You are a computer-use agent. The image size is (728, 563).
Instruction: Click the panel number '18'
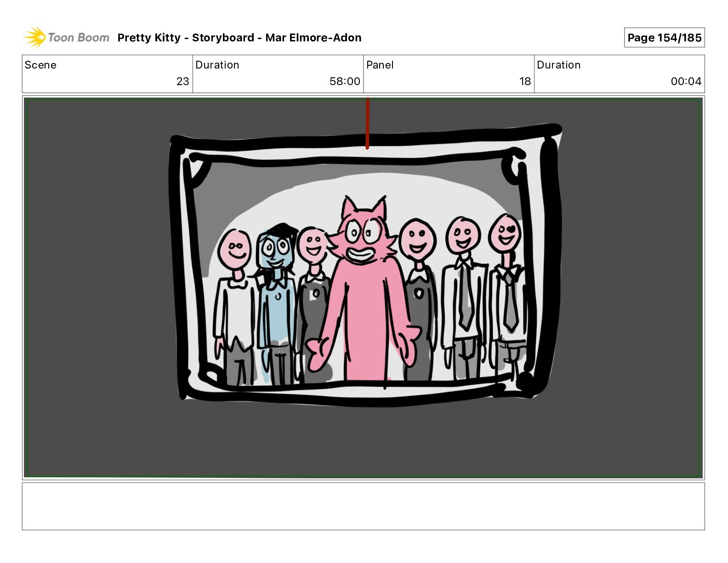(x=525, y=81)
